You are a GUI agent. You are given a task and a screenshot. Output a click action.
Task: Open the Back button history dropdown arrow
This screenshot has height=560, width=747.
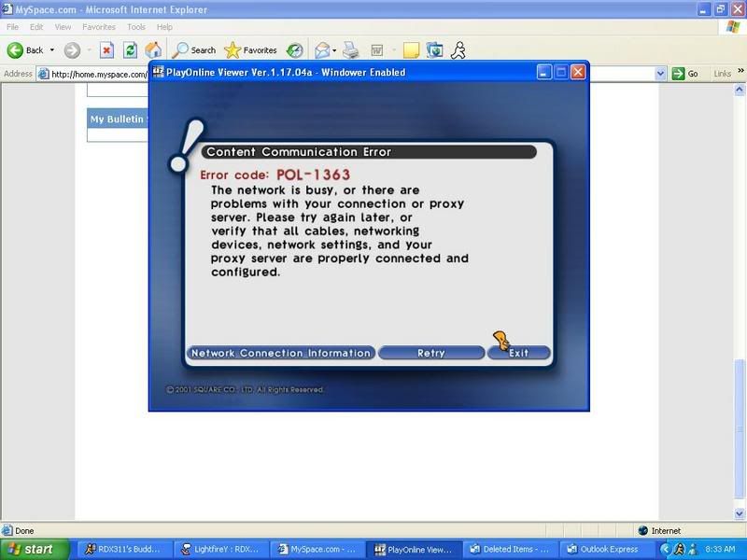52,50
